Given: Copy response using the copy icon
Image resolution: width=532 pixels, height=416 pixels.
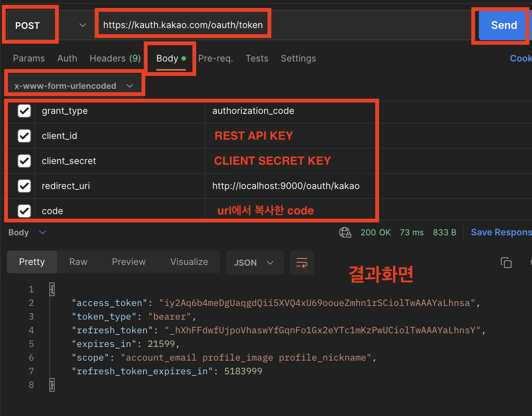Looking at the screenshot, I should (506, 263).
